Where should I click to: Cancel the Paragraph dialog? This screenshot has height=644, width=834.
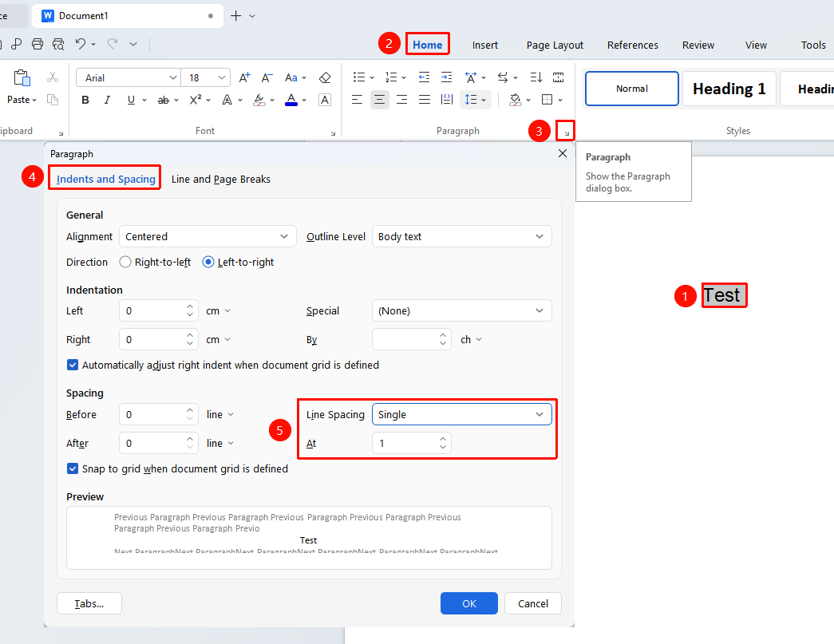(x=533, y=603)
